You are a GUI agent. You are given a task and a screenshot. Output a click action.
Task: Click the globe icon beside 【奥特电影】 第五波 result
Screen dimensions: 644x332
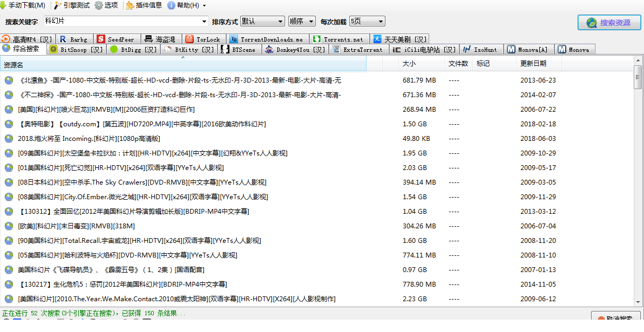pos(9,124)
